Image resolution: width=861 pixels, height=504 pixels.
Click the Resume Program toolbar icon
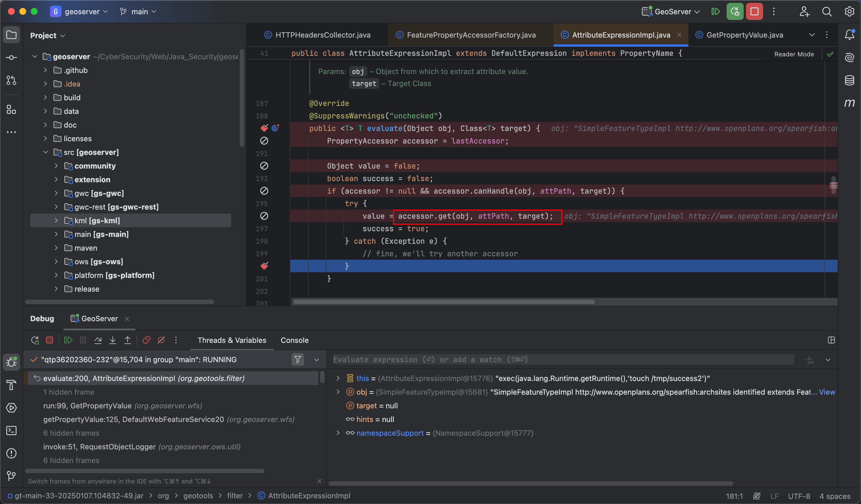[716, 12]
